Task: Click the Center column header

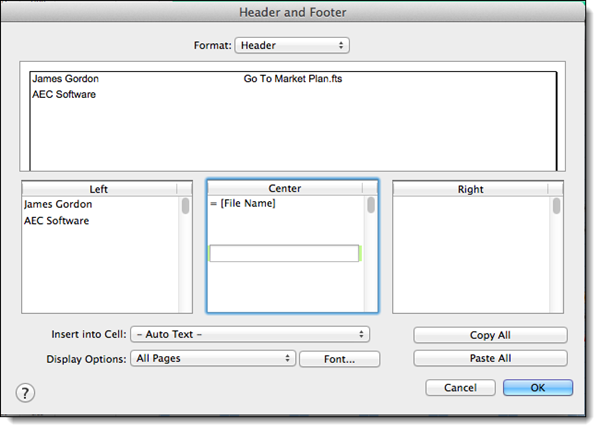Action: click(x=285, y=188)
